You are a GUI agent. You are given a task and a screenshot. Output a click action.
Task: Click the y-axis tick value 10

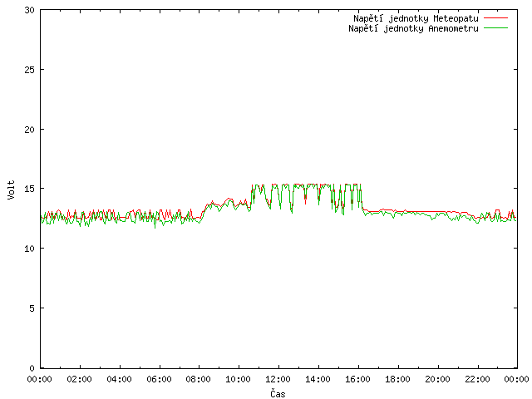tap(30, 249)
